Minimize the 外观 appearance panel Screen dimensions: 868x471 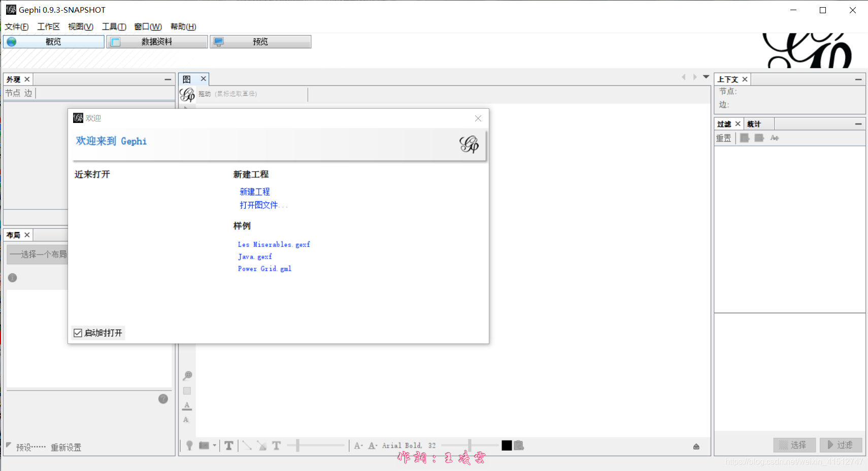(x=168, y=79)
